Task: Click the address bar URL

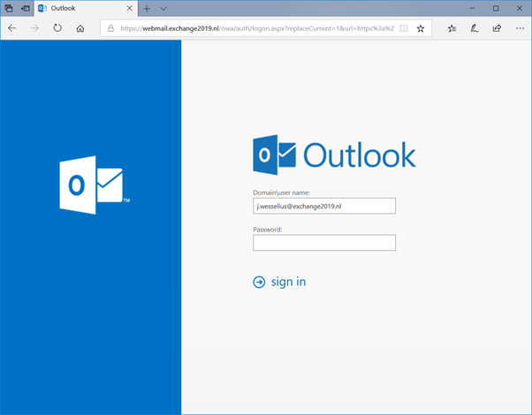Action: 256,28
